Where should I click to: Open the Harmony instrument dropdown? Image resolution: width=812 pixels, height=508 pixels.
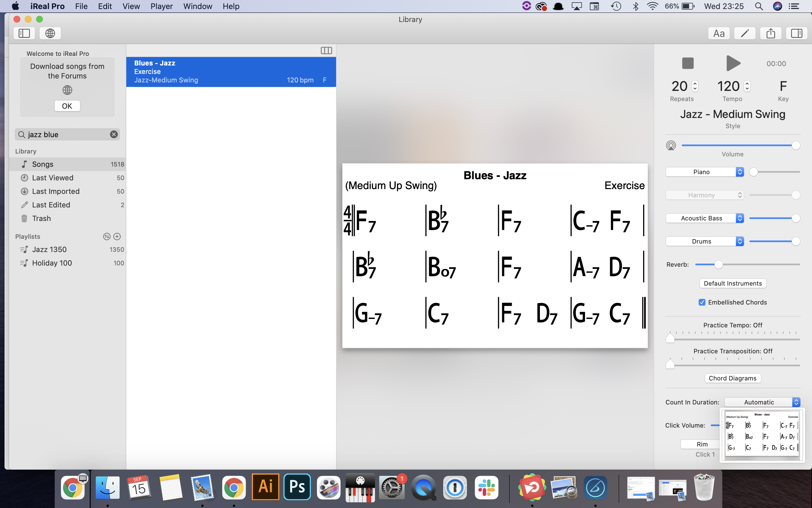(705, 195)
